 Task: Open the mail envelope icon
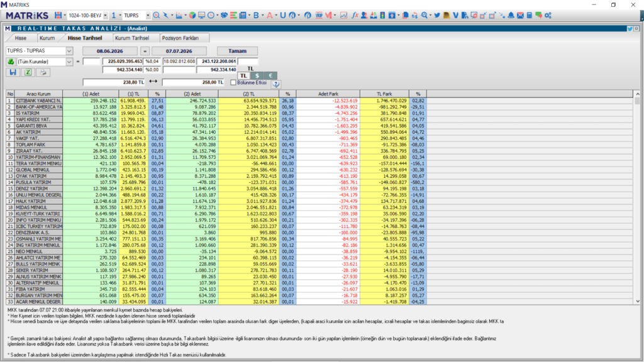[x=520, y=15]
